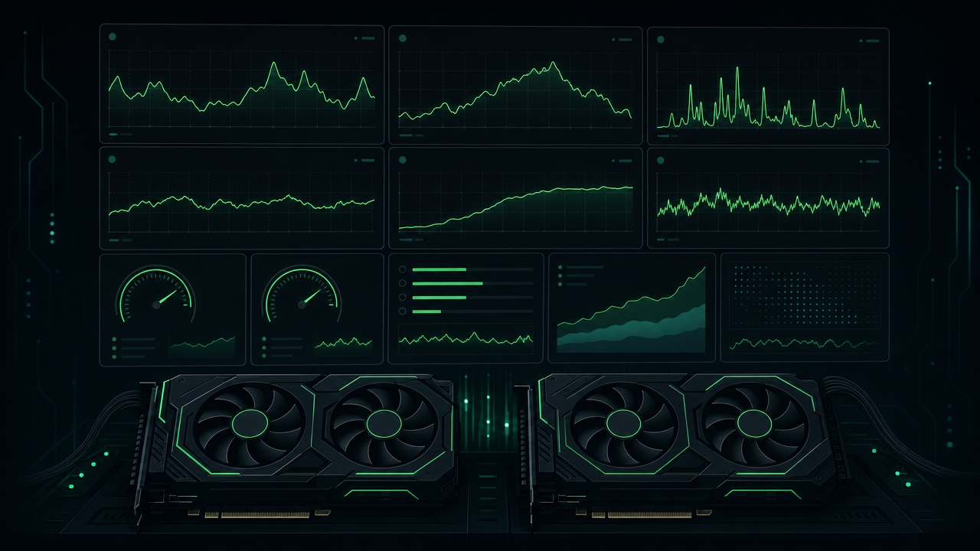Click the mini sparkline under the progress bars
The height and width of the screenshot is (551, 980).
(x=465, y=338)
